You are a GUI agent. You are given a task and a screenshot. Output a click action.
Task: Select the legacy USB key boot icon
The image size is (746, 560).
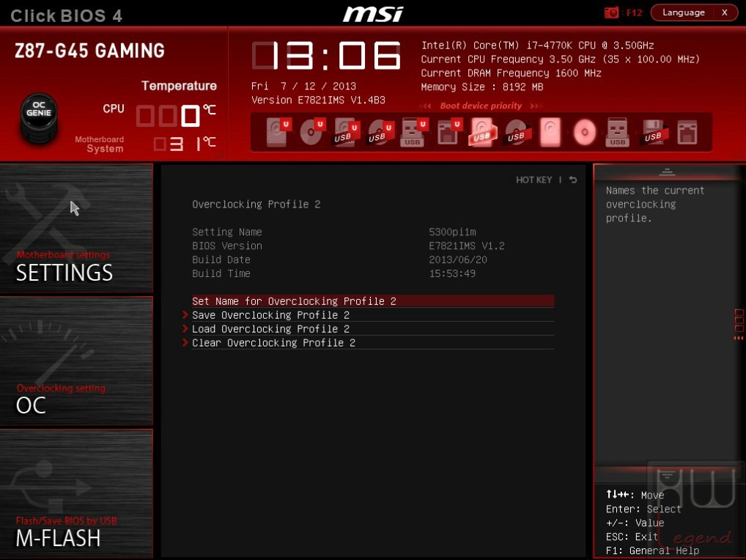click(618, 132)
